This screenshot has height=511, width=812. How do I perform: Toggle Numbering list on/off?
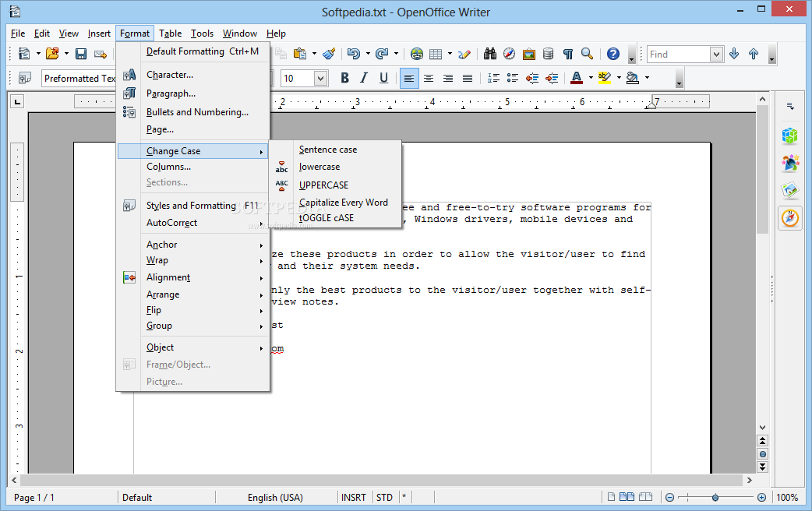tap(493, 78)
